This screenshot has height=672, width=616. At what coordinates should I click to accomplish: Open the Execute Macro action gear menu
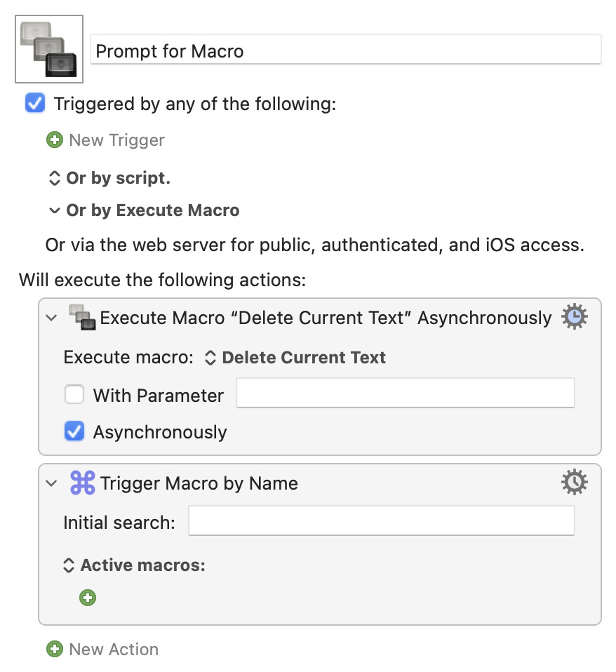(x=575, y=318)
